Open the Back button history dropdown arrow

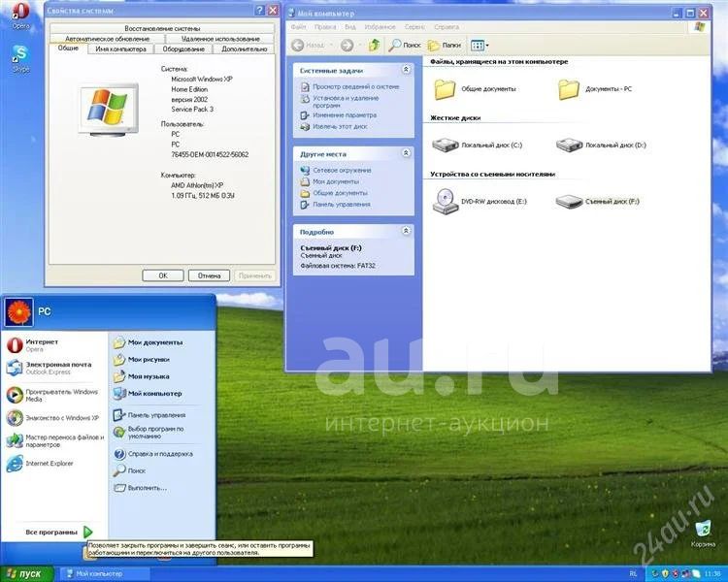point(332,45)
